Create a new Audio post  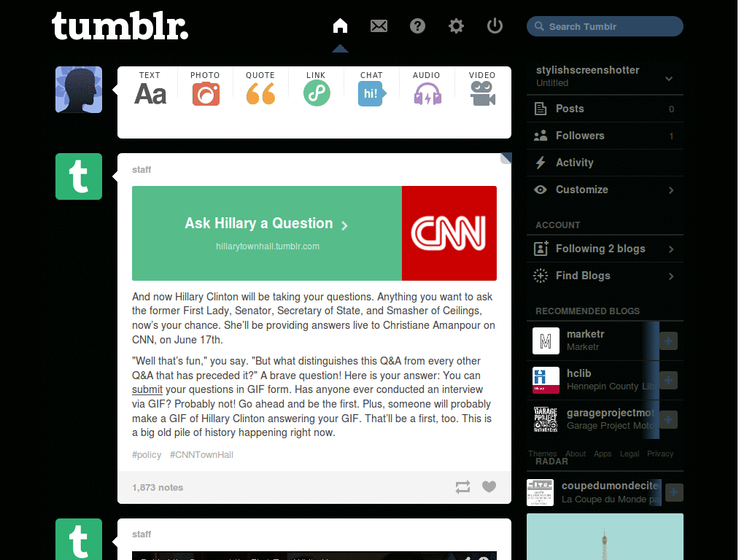tap(427, 88)
